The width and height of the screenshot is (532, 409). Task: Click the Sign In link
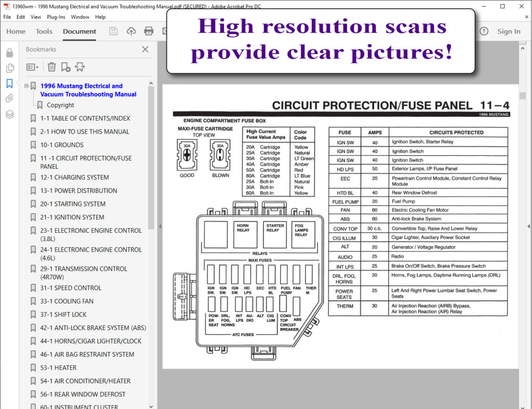[509, 32]
